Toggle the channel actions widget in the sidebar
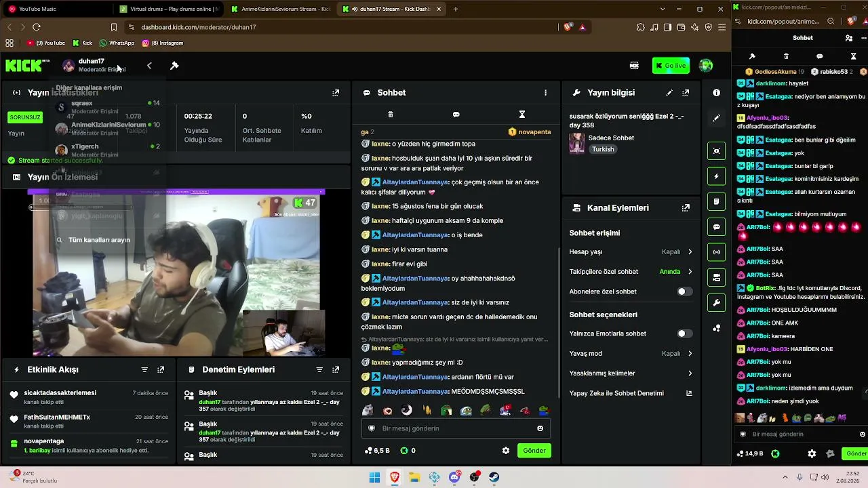This screenshot has height=488, width=868. (717, 277)
